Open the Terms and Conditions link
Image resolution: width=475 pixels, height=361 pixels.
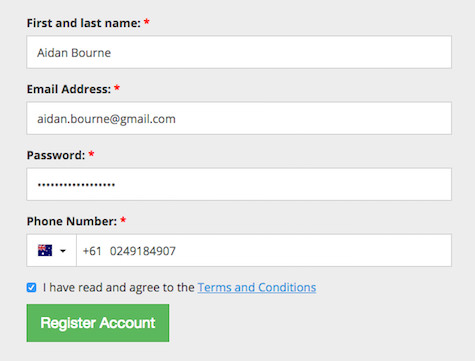(x=257, y=287)
